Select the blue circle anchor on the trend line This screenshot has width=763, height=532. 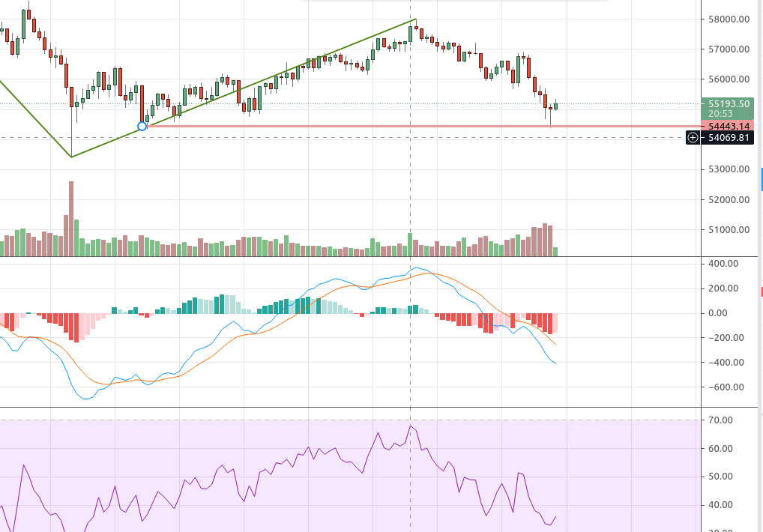142,127
